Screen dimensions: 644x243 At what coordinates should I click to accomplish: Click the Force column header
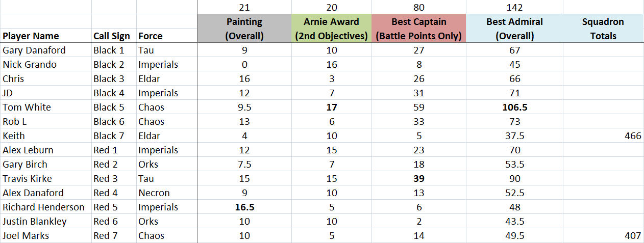150,36
